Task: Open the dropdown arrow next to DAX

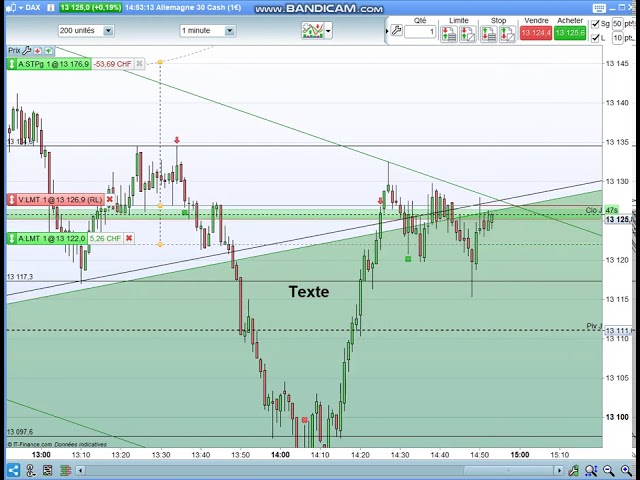Action: pos(20,8)
